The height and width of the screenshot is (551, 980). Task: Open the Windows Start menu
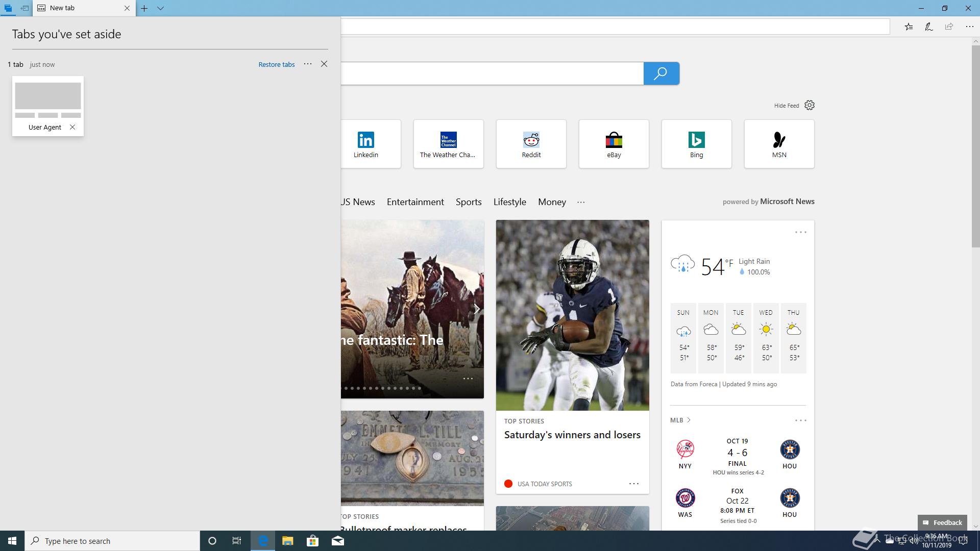pos(12,541)
